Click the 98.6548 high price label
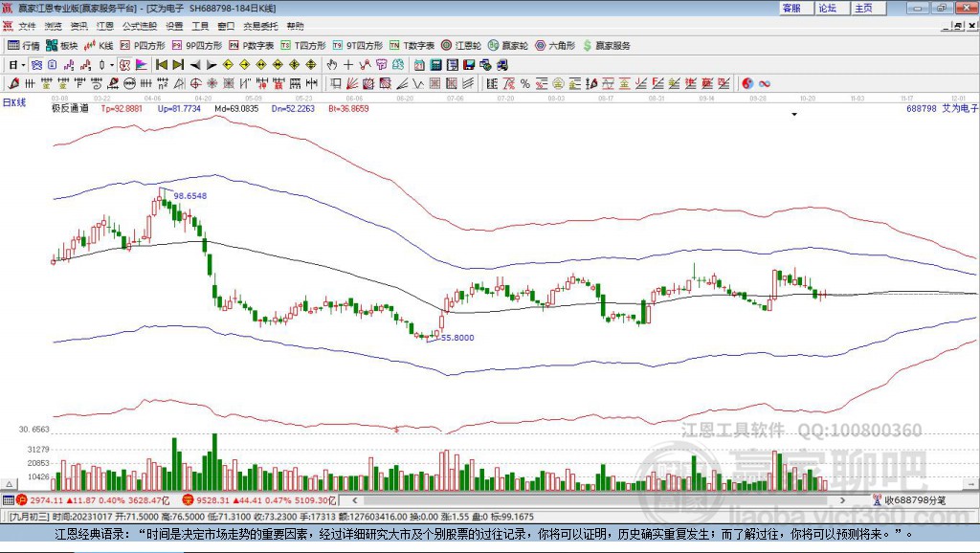Image resolution: width=980 pixels, height=553 pixels. click(x=190, y=195)
